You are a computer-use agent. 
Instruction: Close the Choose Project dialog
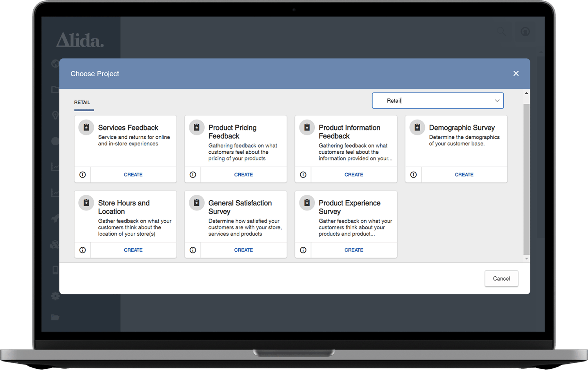click(516, 74)
